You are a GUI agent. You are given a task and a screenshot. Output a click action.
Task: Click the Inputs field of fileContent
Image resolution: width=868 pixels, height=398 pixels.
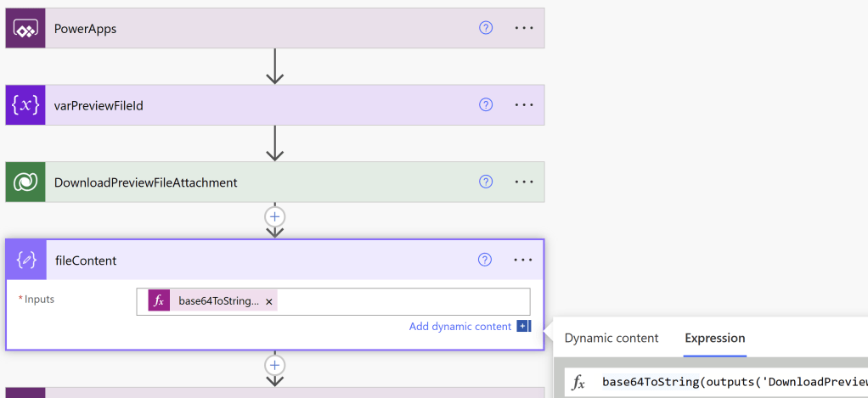coord(399,301)
